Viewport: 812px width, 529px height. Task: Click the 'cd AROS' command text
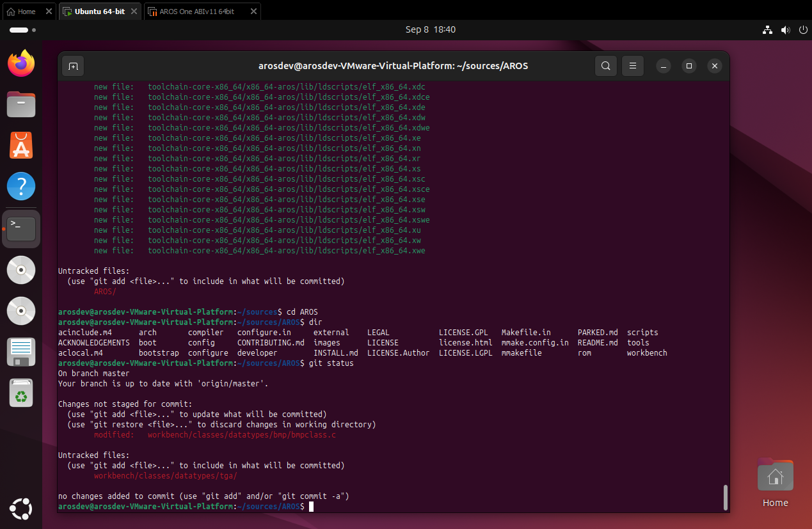302,312
